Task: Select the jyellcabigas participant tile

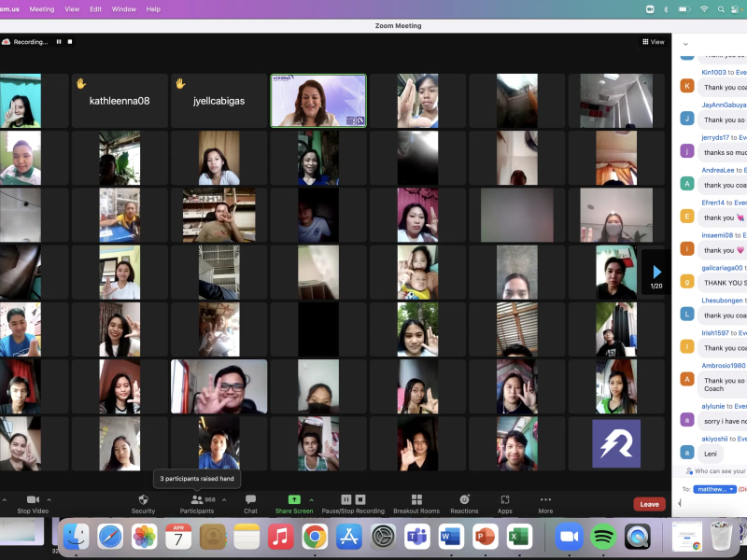Action: (x=219, y=101)
